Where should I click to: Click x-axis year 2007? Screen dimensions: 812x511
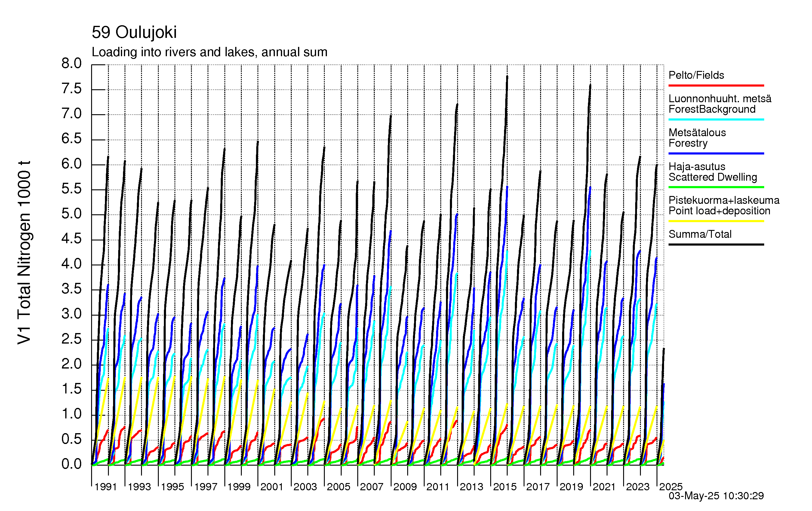372,487
